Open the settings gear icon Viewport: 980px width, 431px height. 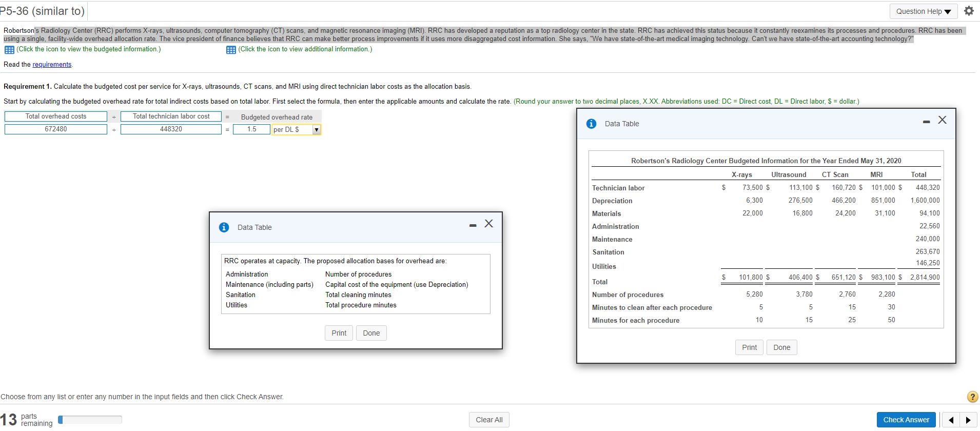click(x=969, y=11)
